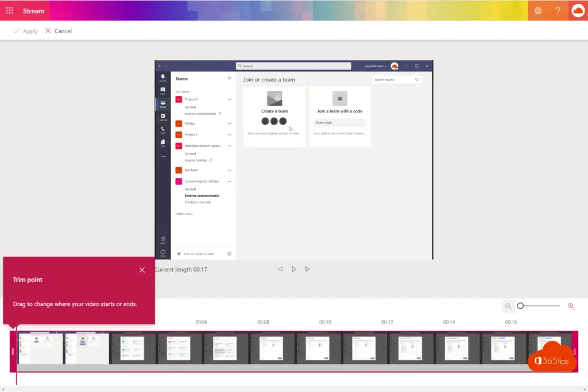588x392 pixels.
Task: Click the Stream home title
Action: (x=33, y=11)
